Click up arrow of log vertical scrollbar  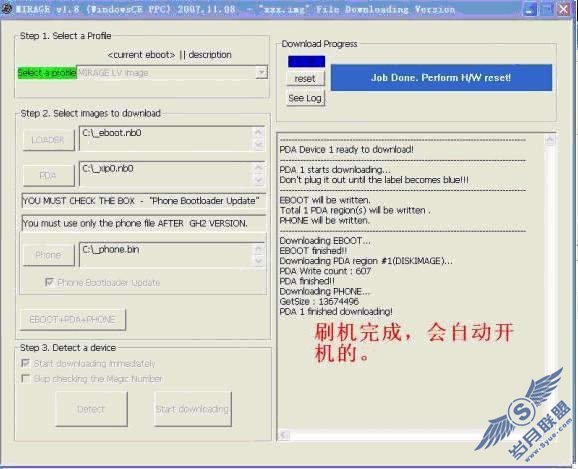click(x=550, y=139)
